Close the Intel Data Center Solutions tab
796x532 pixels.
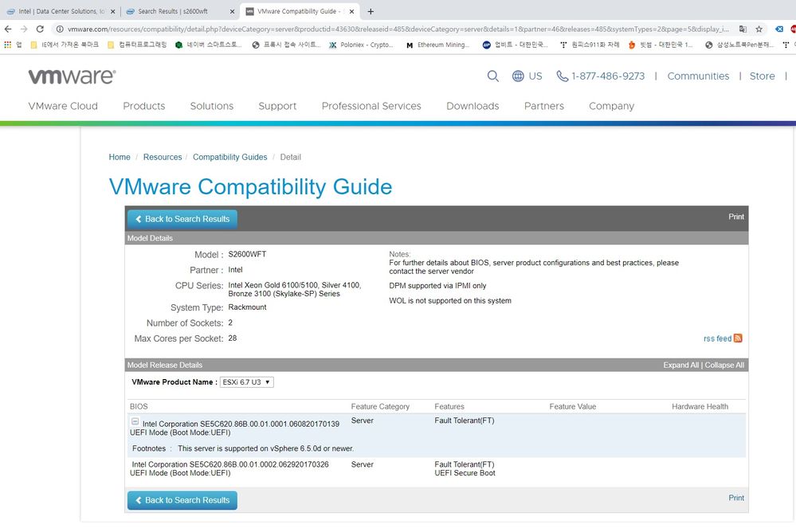pyautogui.click(x=112, y=11)
